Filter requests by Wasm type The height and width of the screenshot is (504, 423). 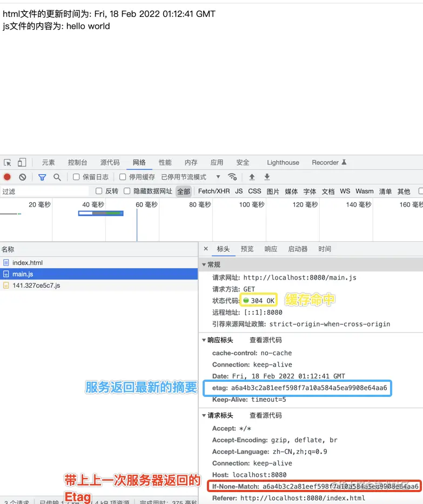(x=365, y=191)
